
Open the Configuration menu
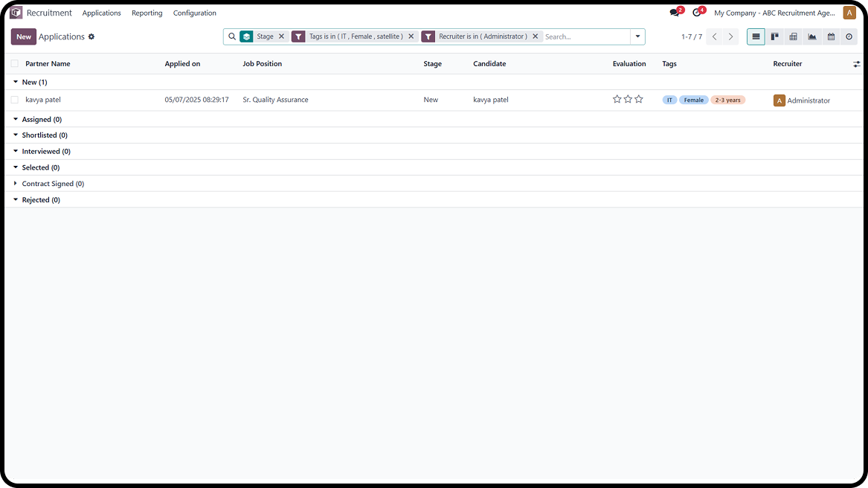click(194, 13)
